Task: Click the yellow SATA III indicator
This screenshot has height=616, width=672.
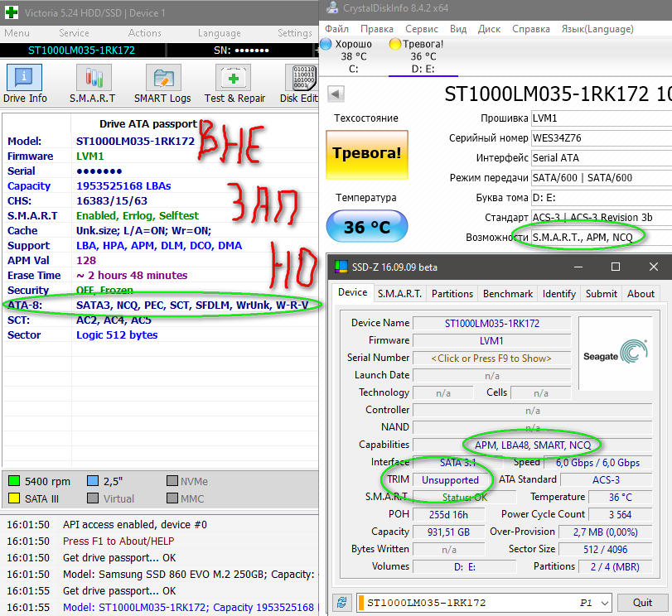Action: tap(14, 498)
